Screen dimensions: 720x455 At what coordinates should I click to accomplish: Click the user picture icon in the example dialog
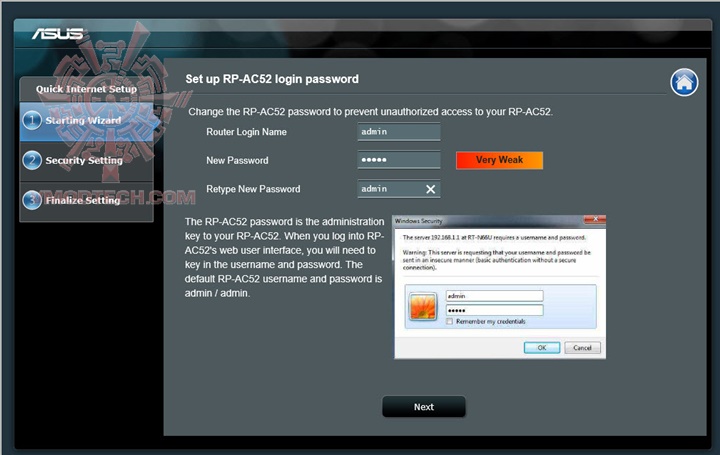(x=422, y=307)
